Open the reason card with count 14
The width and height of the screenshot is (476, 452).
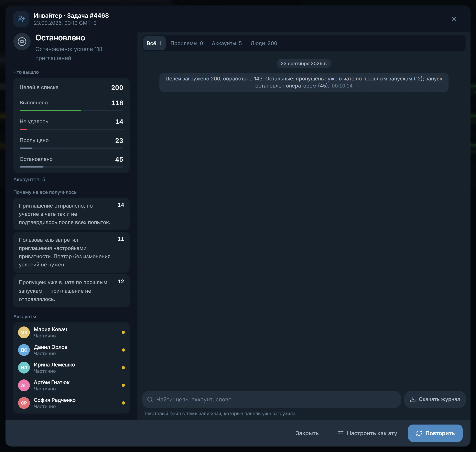pyautogui.click(x=71, y=214)
